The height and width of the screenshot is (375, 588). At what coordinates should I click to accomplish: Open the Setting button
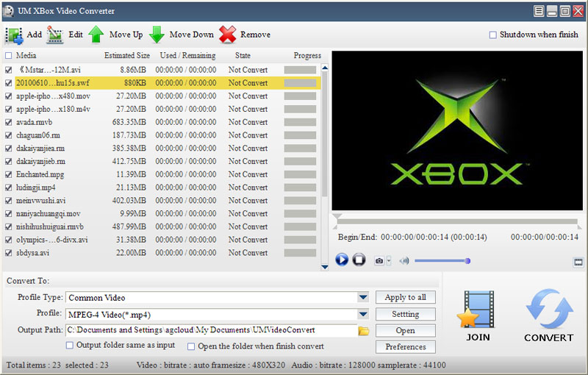(406, 314)
